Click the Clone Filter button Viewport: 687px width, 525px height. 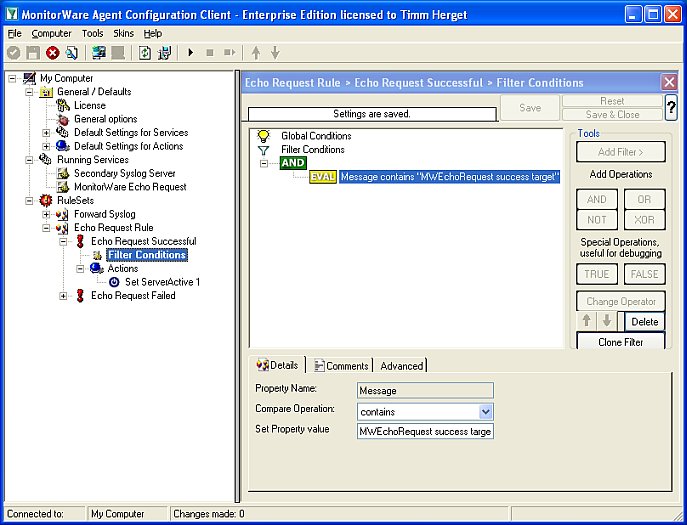(621, 341)
